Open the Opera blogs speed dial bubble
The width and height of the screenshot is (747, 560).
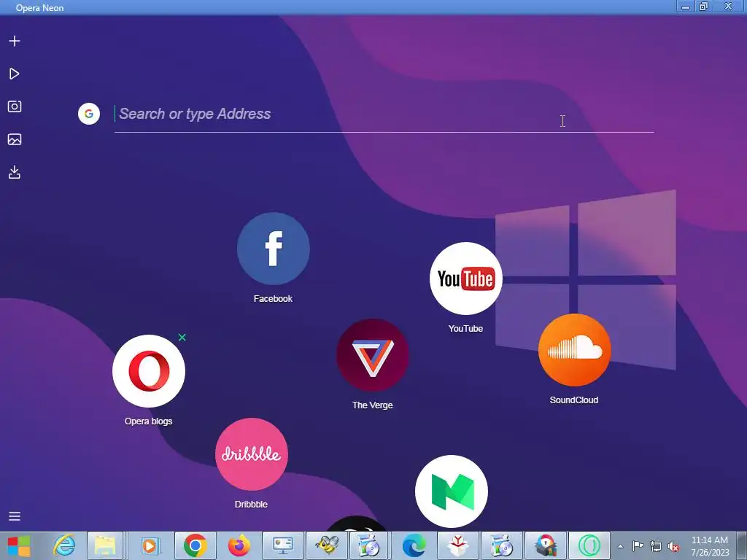149,371
